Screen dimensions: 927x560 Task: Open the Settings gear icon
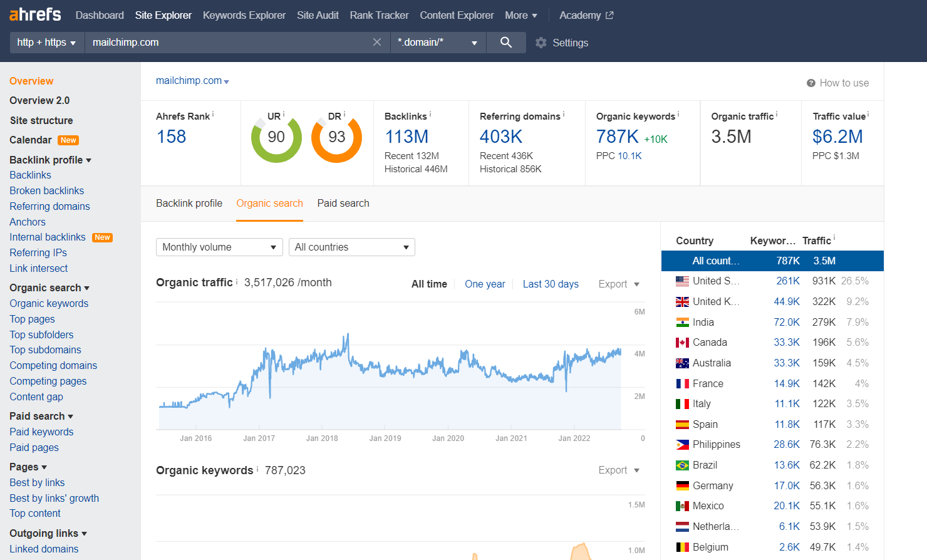click(541, 43)
